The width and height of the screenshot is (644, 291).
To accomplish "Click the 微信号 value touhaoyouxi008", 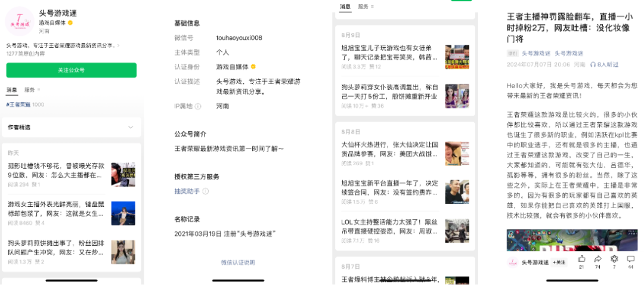I will (x=239, y=38).
